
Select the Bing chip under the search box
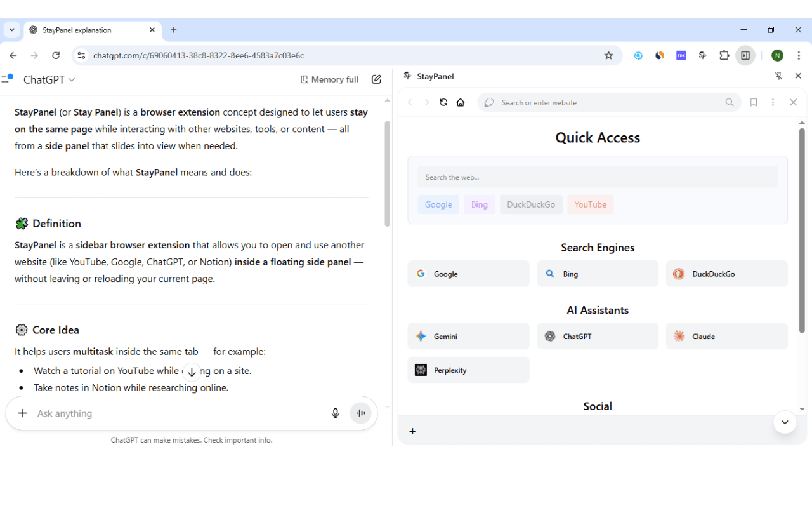pos(480,204)
